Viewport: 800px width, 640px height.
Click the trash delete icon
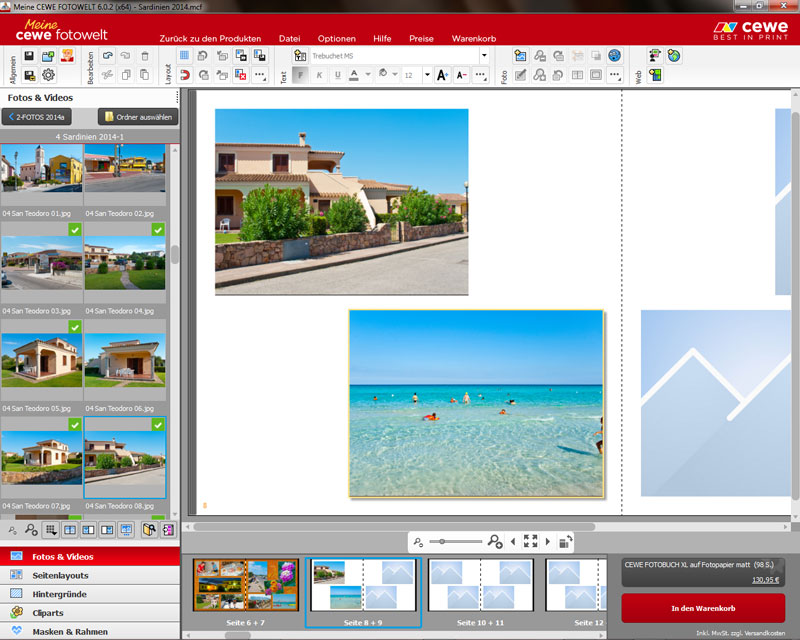pos(145,56)
